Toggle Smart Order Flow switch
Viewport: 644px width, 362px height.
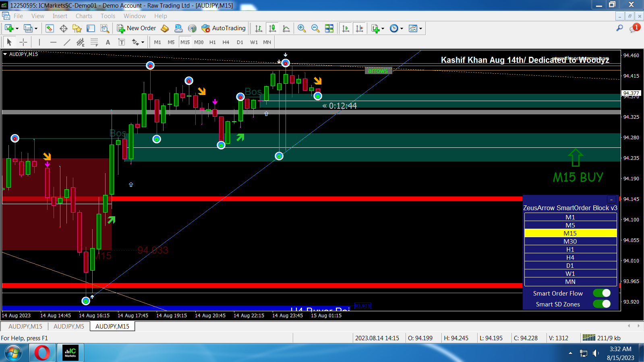tap(602, 293)
